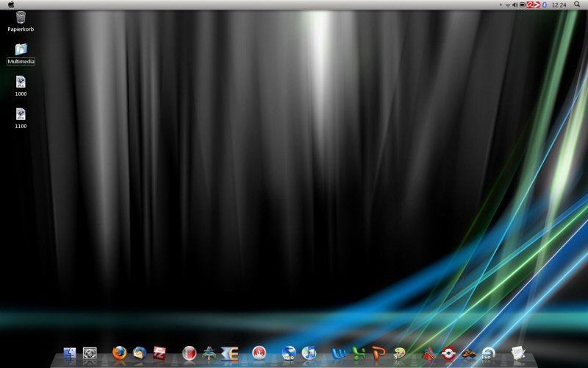
Task: Open the orange P PowerPoint dock icon
Action: (379, 353)
